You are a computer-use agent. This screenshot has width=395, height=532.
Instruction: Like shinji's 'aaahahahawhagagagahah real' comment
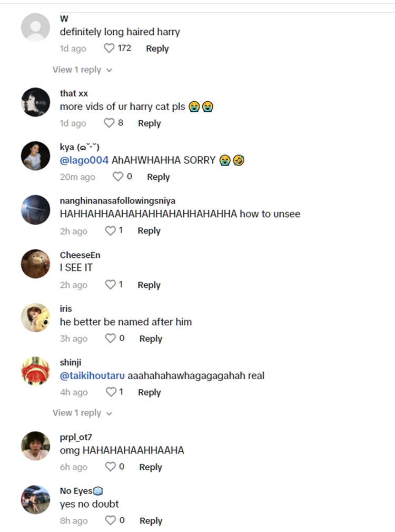tap(111, 392)
